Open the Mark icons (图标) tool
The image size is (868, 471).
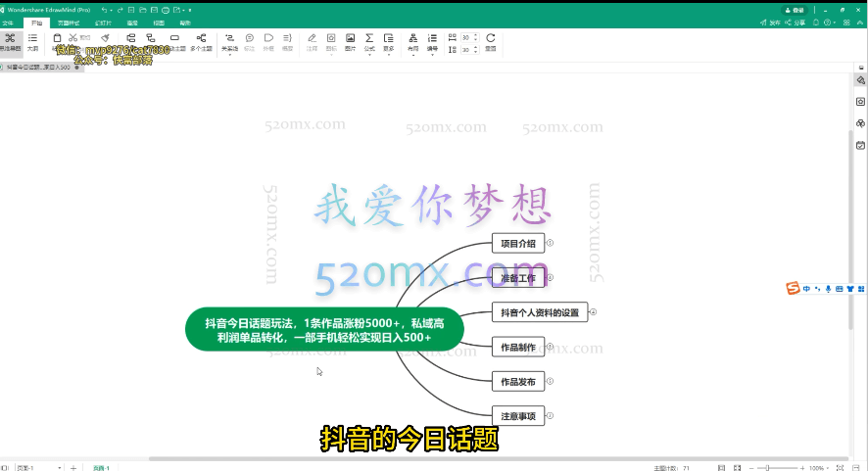[331, 42]
